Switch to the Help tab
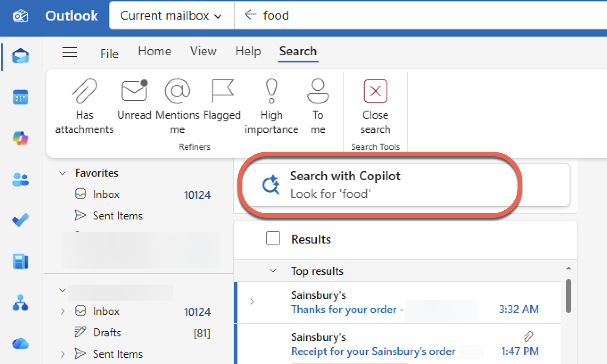This screenshot has height=364, width=607. point(248,51)
